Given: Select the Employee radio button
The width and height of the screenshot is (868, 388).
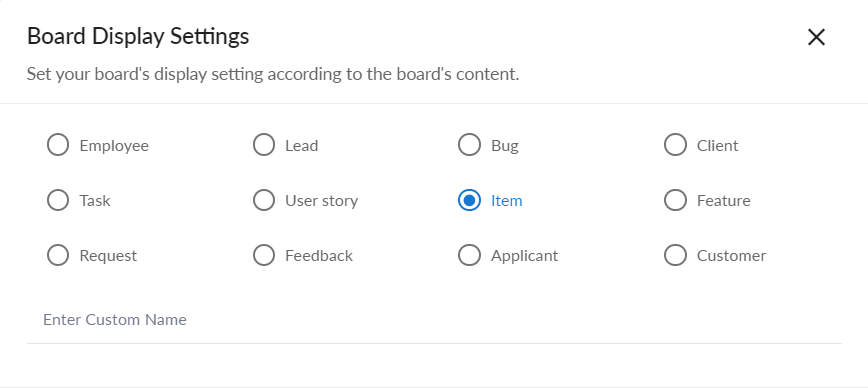Looking at the screenshot, I should click(x=58, y=145).
